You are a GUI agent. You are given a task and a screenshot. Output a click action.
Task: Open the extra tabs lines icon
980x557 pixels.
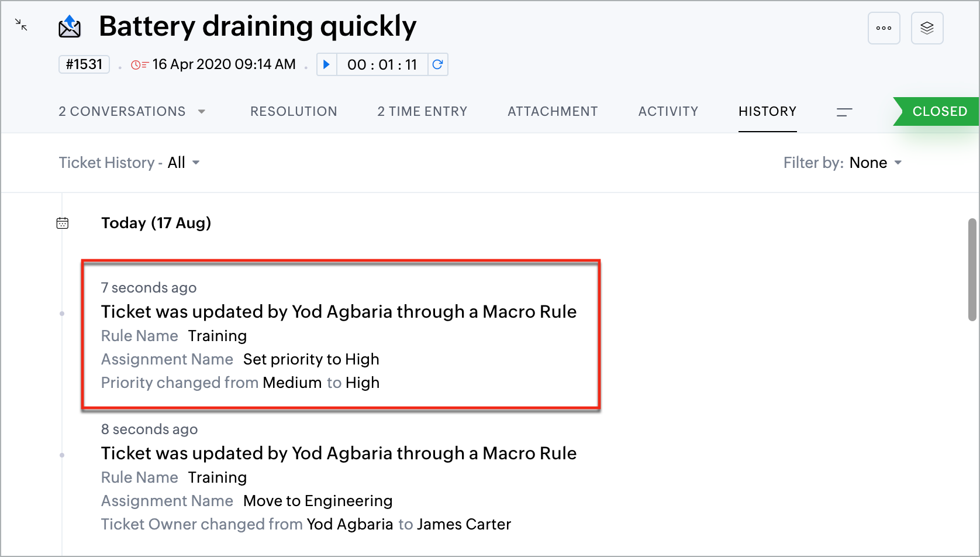(844, 112)
